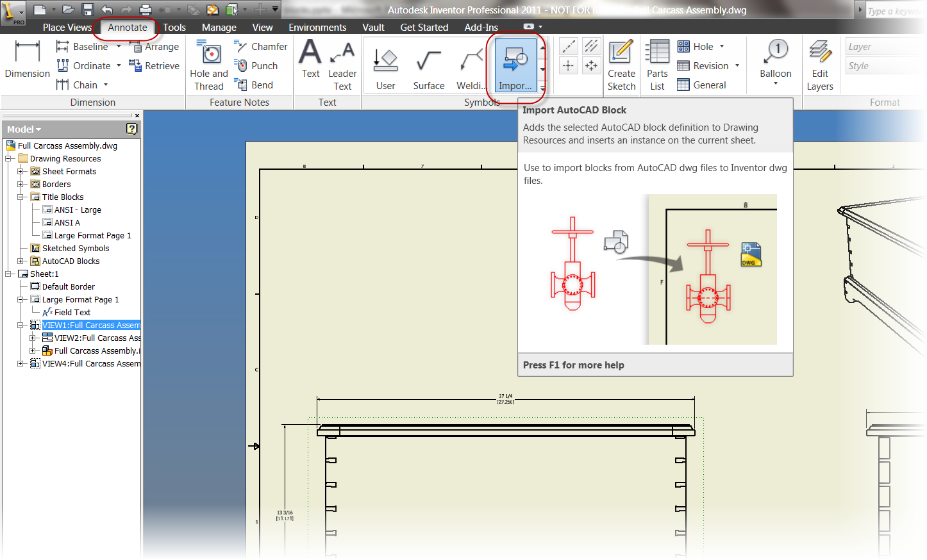Insert a Revision table
The image size is (927, 560).
tap(703, 65)
